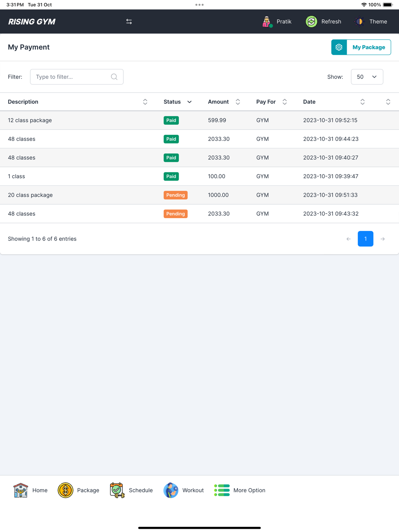Screen dimensions: 399x532
Task: Open the three-dot multitasking menu at top
Action: point(199,5)
